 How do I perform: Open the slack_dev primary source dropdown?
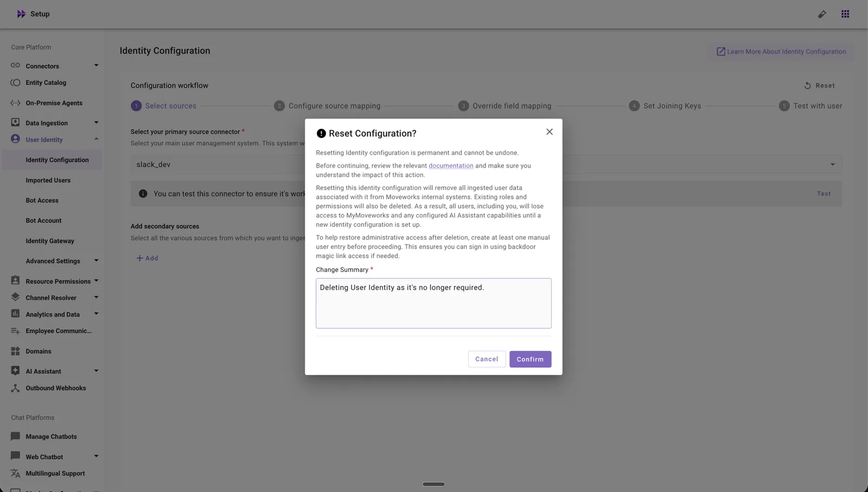(486, 164)
